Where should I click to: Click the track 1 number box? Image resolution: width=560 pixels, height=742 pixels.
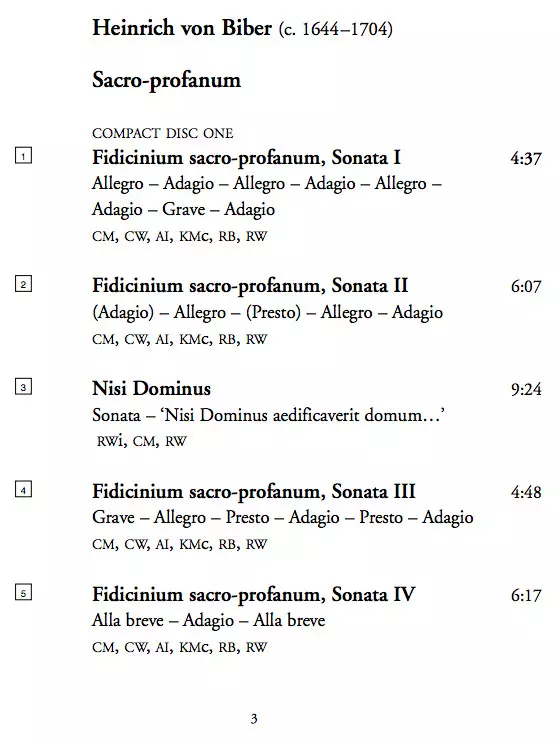pos(23,156)
